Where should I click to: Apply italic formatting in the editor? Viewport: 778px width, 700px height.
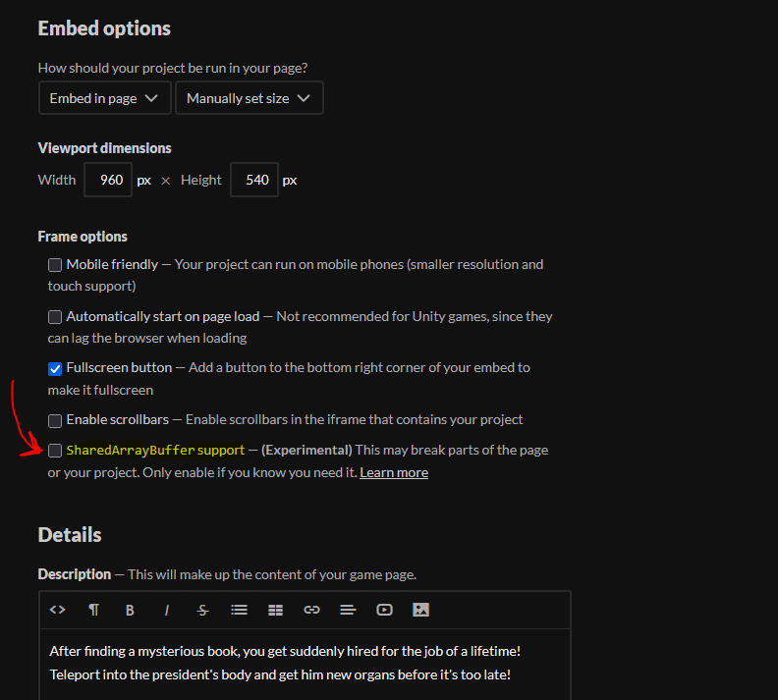pyautogui.click(x=167, y=610)
